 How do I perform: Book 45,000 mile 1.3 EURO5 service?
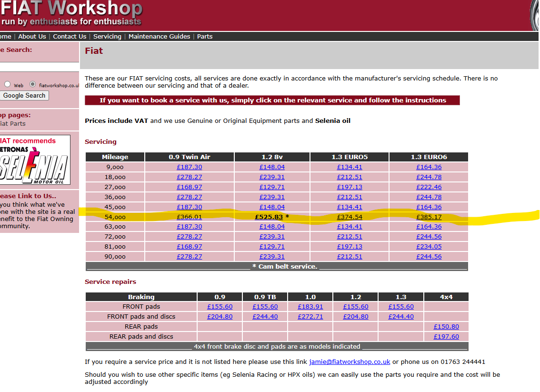click(350, 207)
